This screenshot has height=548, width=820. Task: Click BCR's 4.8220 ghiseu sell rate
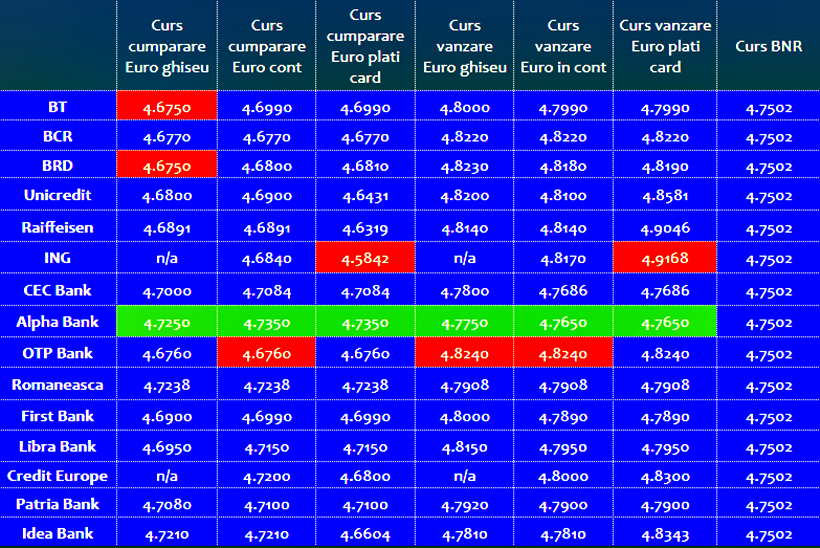(464, 138)
